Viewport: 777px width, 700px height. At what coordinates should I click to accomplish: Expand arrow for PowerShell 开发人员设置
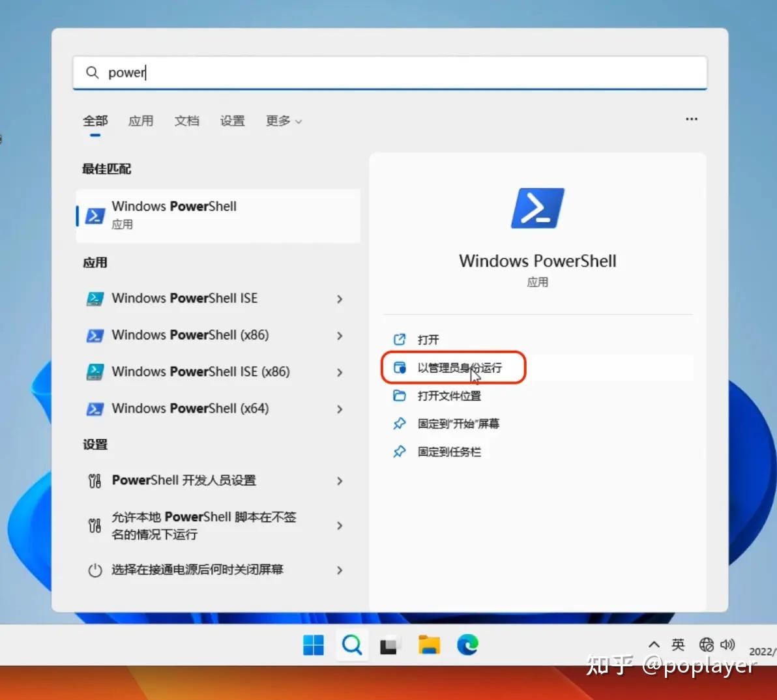340,481
